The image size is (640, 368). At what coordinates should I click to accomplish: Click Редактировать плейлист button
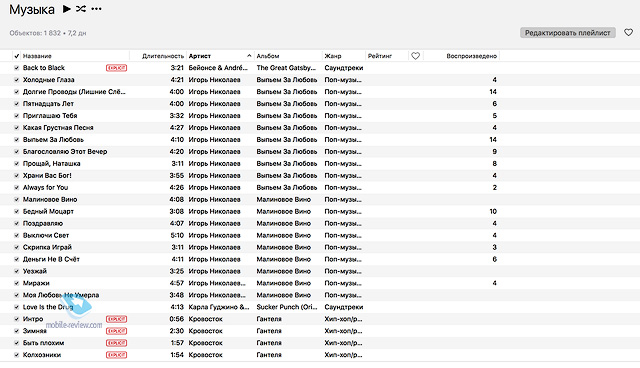click(567, 33)
